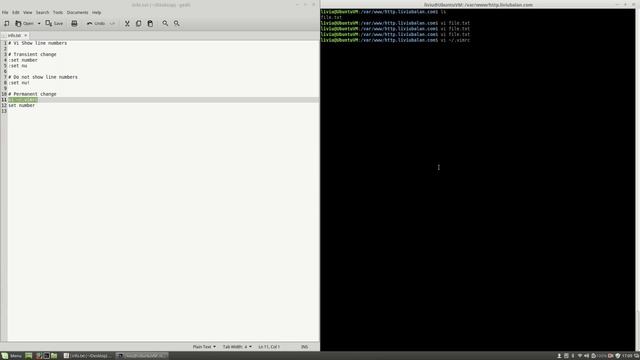Viewport: 640px width, 360px height.
Task: Paste clipboard using the paste icon
Action: coord(150,24)
